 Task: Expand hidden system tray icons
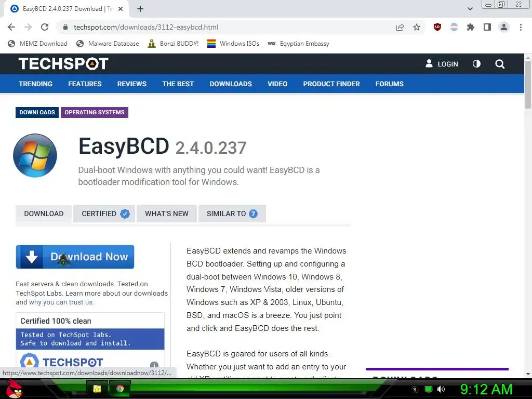click(415, 390)
